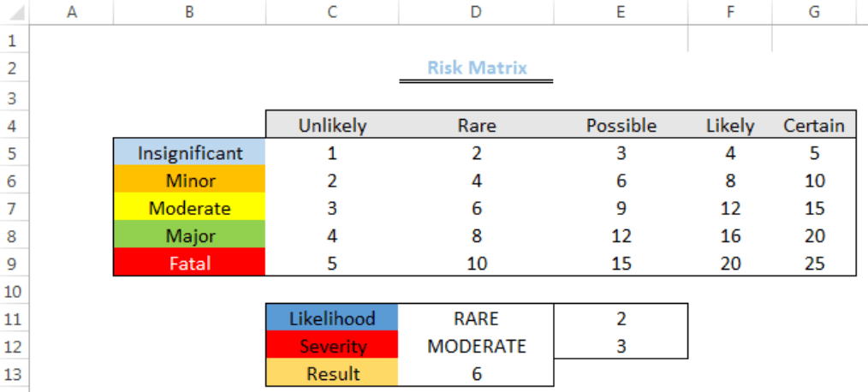Click the red Severity label cell
Viewport: 868px width, 392px height.
tap(332, 347)
